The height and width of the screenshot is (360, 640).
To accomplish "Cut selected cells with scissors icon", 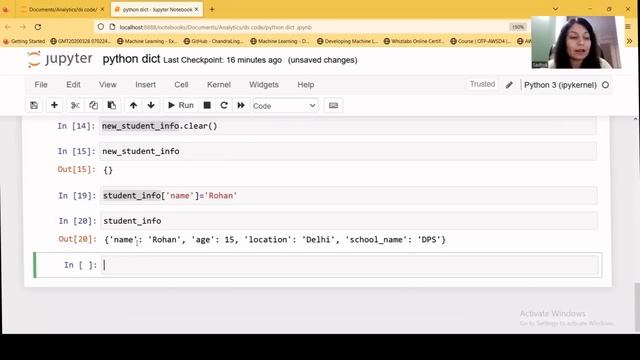I will [x=75, y=105].
